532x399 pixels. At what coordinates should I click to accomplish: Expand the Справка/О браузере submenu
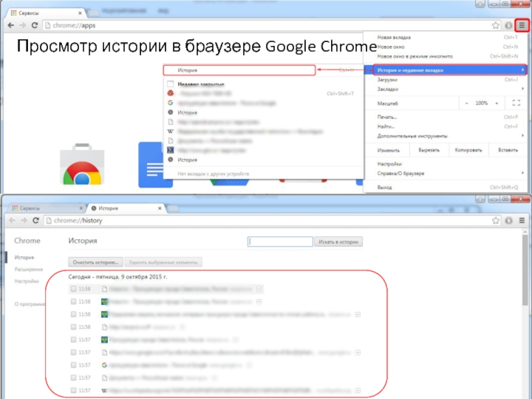pyautogui.click(x=445, y=173)
